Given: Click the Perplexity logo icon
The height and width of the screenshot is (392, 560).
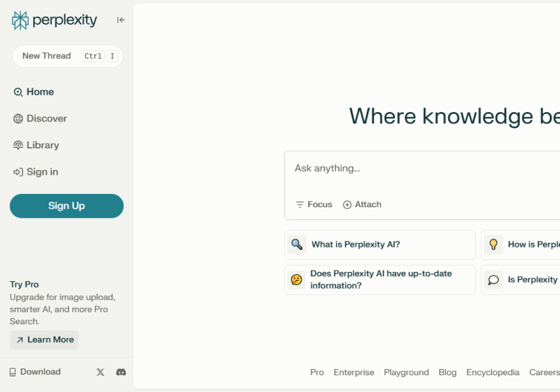Looking at the screenshot, I should click(20, 21).
